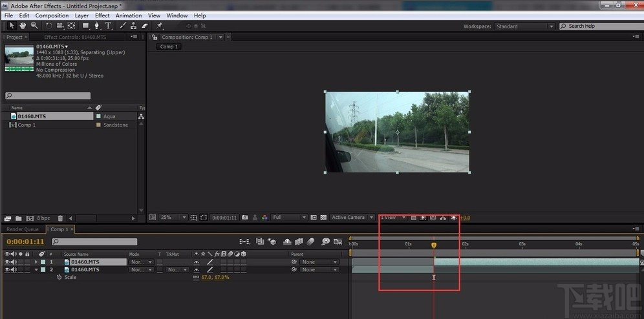
Task: Click the Comp 1 breadcrumb button in viewer
Action: [169, 46]
